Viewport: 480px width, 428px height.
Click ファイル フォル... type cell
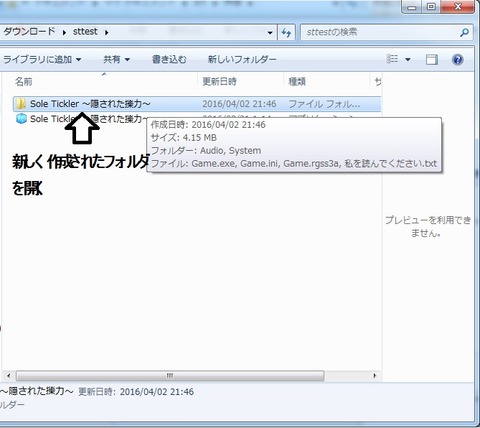click(324, 104)
